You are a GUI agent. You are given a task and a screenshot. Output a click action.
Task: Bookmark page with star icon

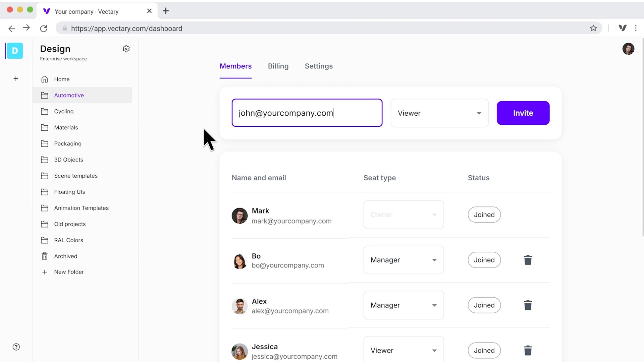593,28
